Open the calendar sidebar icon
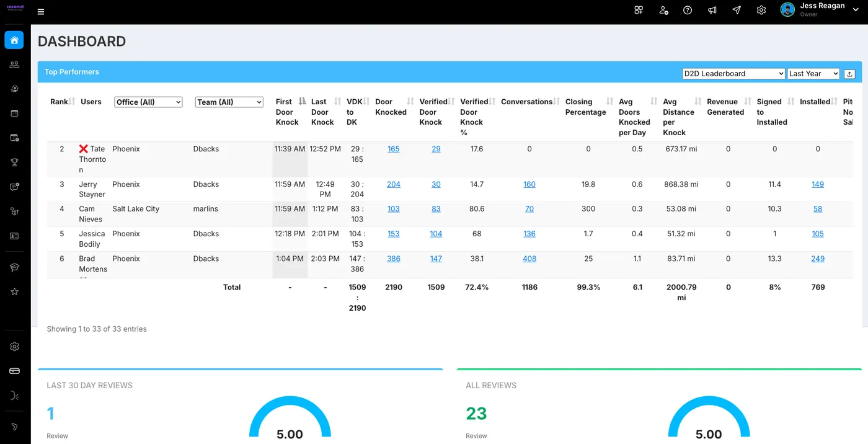The width and height of the screenshot is (868, 444). click(x=14, y=113)
